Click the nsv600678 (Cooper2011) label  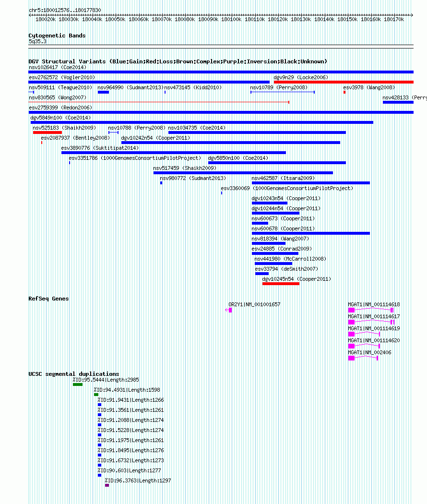tap(283, 229)
